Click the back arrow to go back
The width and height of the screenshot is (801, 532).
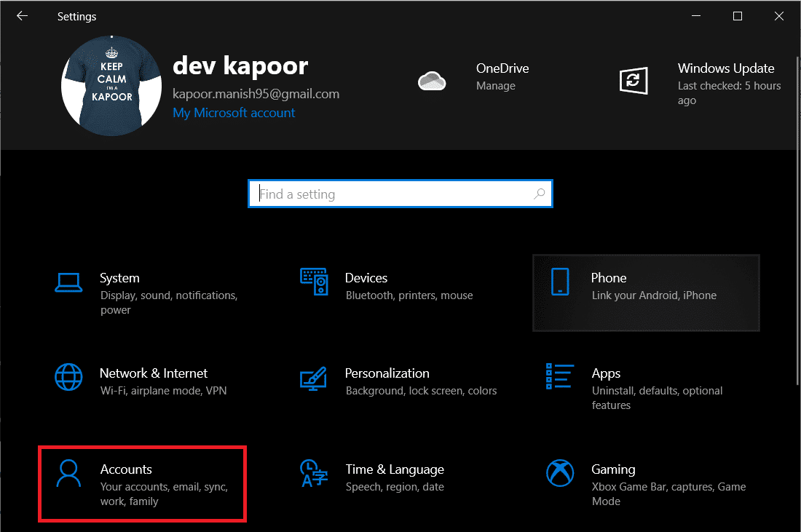22,15
